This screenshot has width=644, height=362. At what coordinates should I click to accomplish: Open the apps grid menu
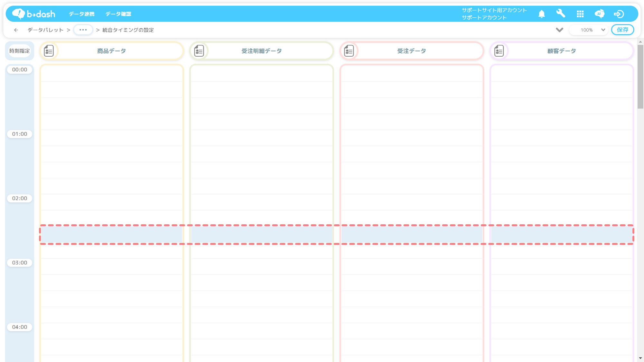click(580, 14)
